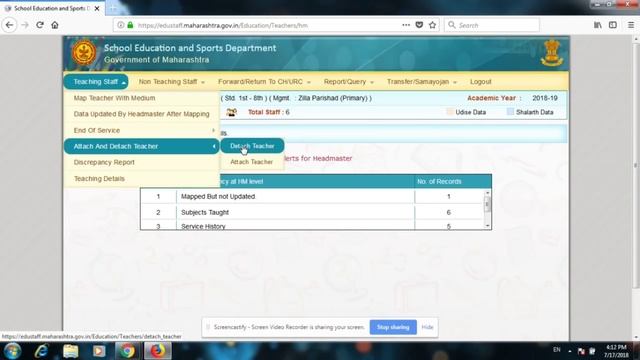Click the Total Staff count
This screenshot has width=640, height=360.
287,112
